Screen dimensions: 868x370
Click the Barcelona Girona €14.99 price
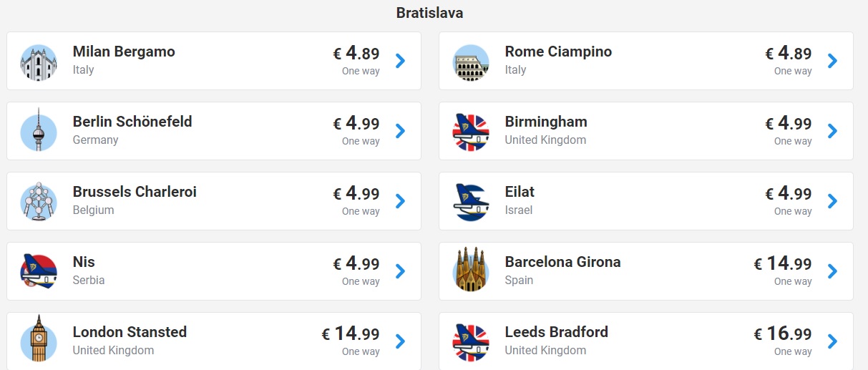pos(782,263)
